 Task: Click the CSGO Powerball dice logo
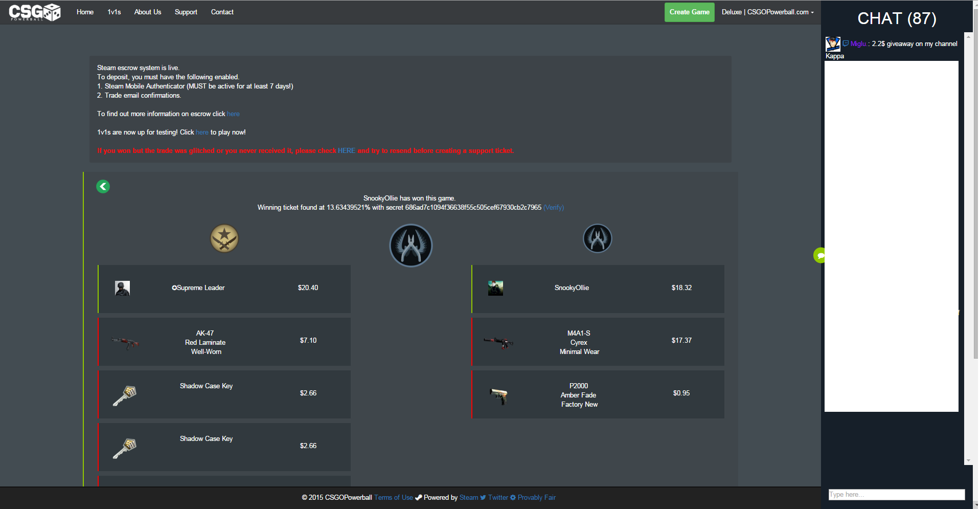pyautogui.click(x=35, y=12)
